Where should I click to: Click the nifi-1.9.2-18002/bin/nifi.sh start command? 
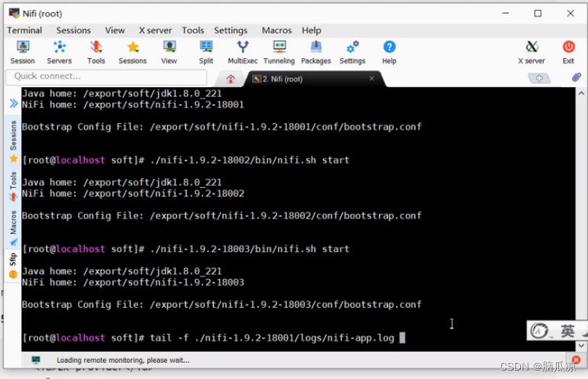250,160
